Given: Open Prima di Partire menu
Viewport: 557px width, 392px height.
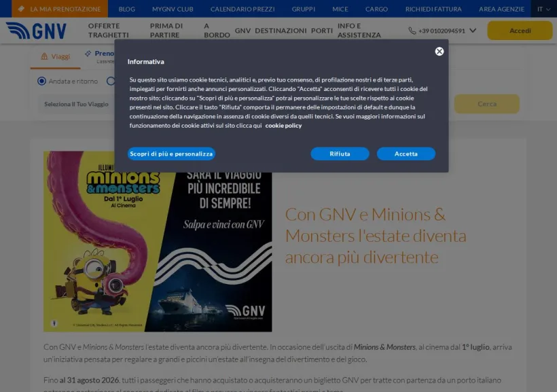Looking at the screenshot, I should 166,31.
